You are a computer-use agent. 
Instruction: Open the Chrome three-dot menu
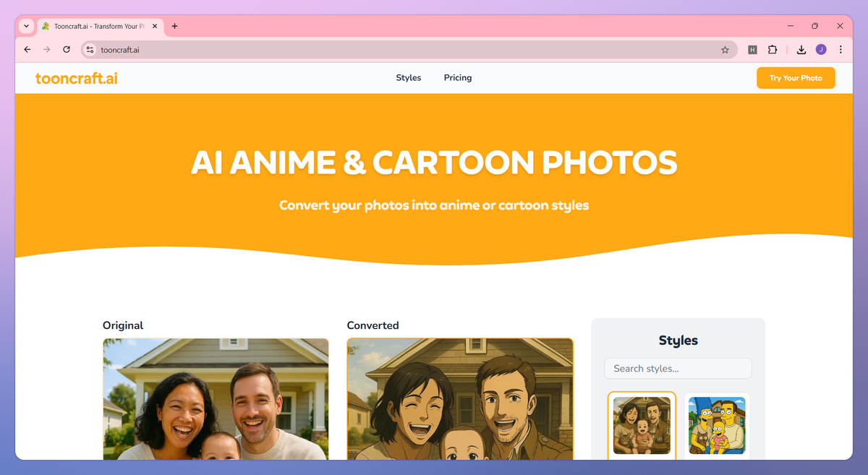click(x=841, y=50)
